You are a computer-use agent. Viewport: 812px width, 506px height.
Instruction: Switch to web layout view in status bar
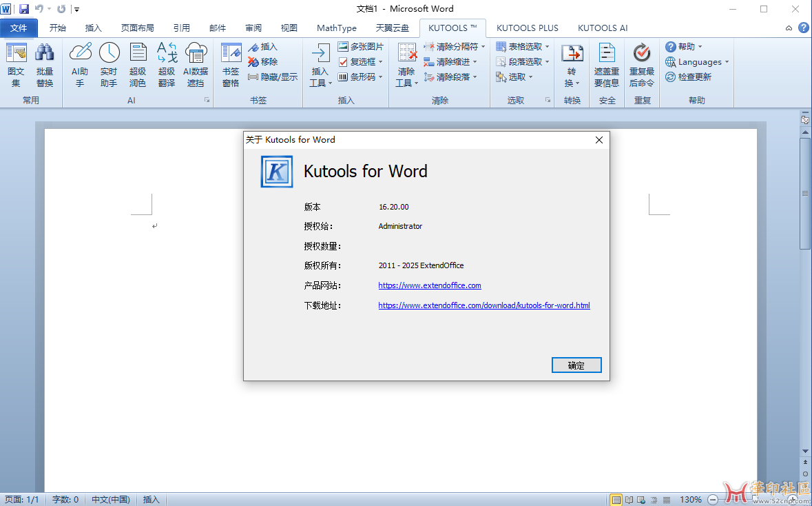(642, 500)
